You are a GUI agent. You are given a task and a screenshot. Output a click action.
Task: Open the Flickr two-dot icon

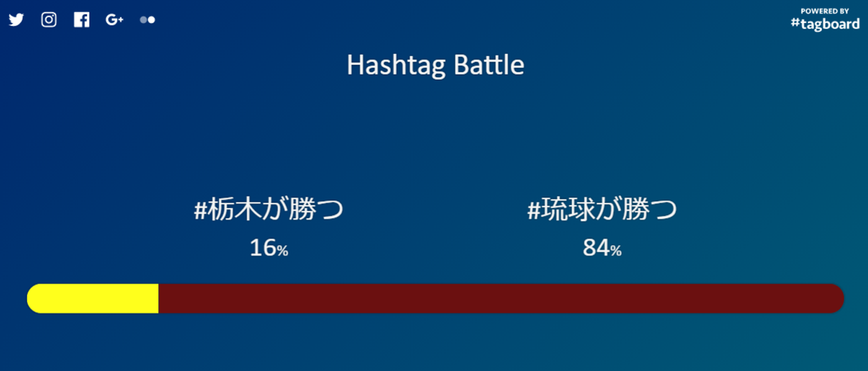pyautogui.click(x=147, y=20)
